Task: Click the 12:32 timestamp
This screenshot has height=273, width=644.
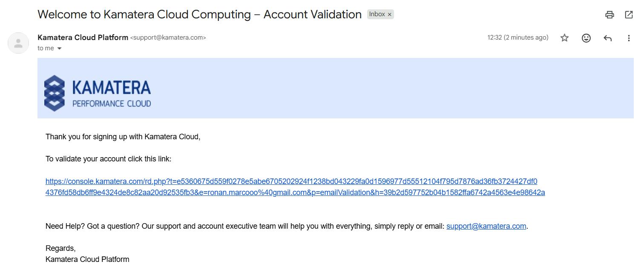Action: [x=517, y=37]
